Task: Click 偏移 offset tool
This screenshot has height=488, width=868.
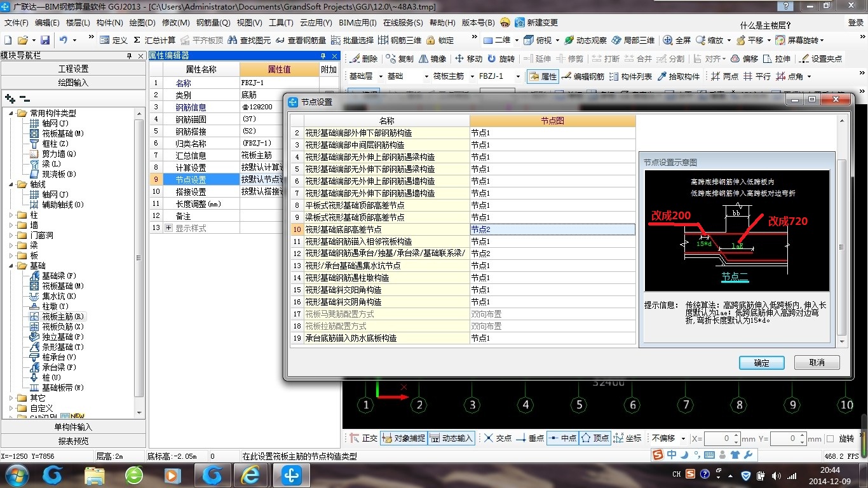Action: tap(744, 58)
